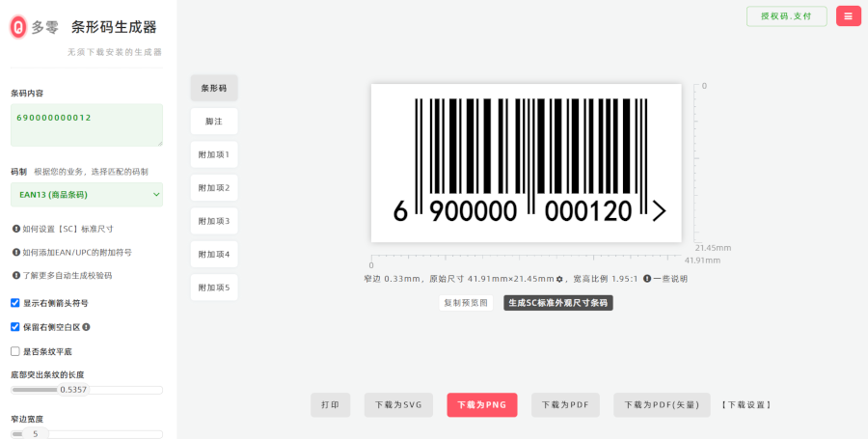Toggle 显示右侧箭头符号 checkbox
This screenshot has width=868, height=439.
tap(15, 303)
